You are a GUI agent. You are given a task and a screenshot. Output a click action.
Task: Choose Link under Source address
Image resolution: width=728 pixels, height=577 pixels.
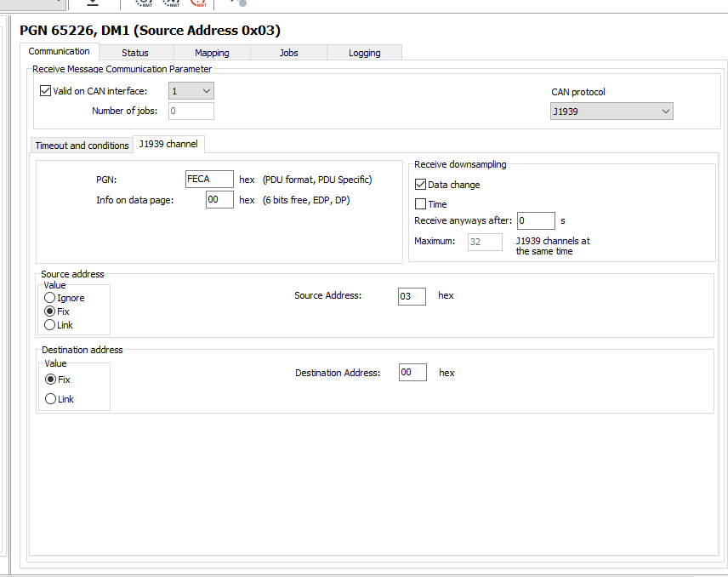pos(50,326)
